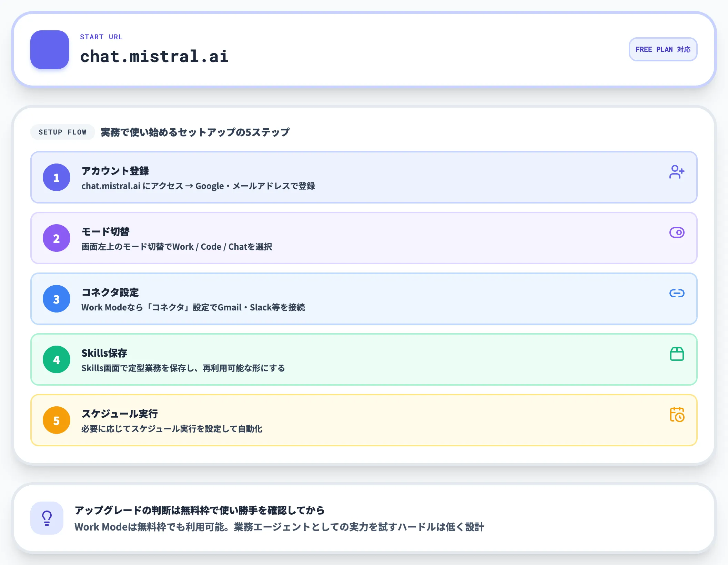Click the package icon in the Skills保存 row
Viewport: 728px width, 565px height.
tap(677, 354)
